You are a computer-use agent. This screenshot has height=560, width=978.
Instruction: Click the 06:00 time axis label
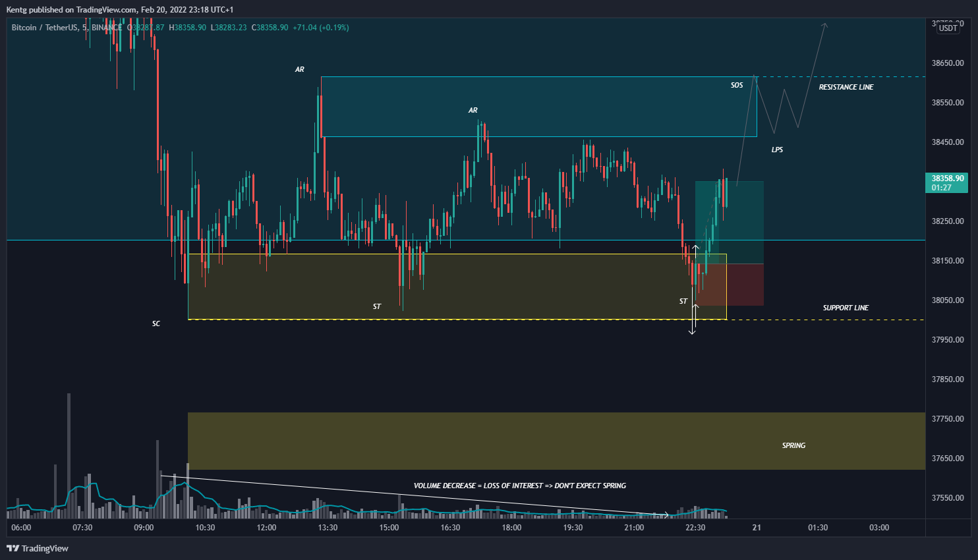[21, 528]
